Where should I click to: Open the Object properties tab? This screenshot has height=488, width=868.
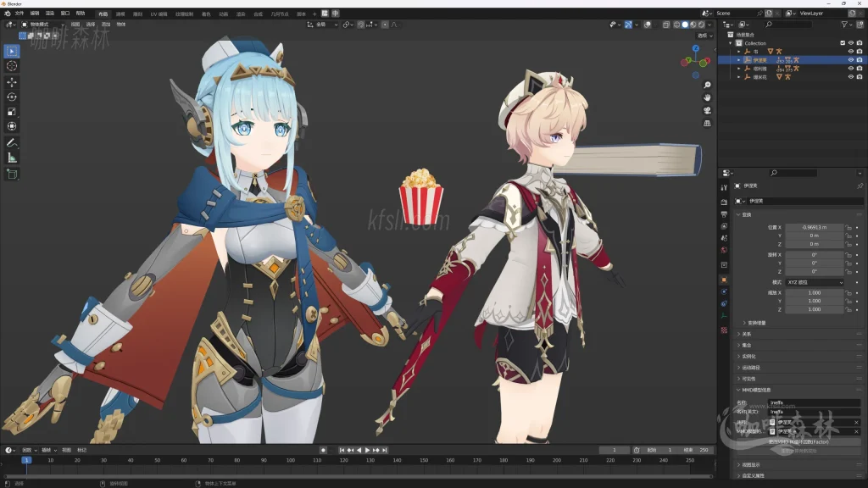click(x=724, y=280)
